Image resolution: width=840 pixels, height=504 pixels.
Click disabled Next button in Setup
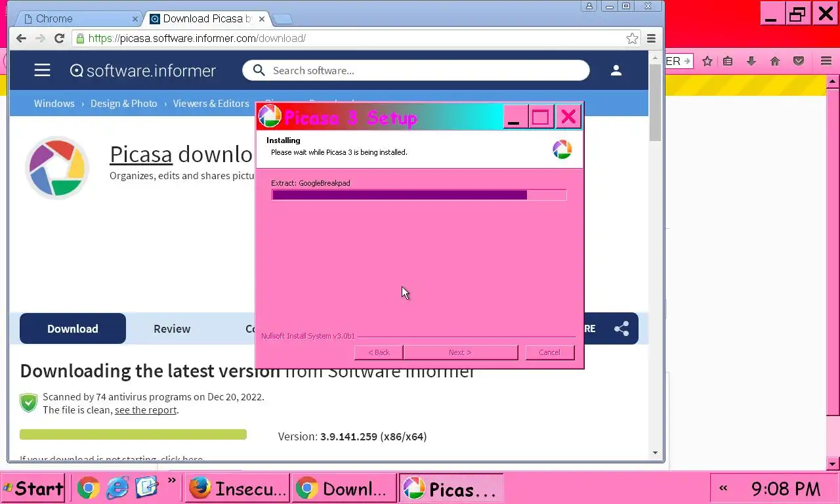[460, 352]
